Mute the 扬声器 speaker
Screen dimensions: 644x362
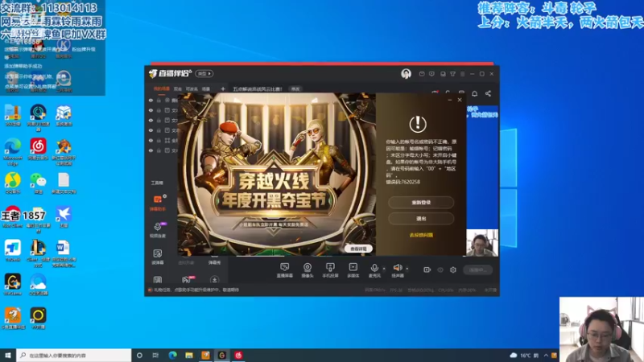click(x=397, y=270)
